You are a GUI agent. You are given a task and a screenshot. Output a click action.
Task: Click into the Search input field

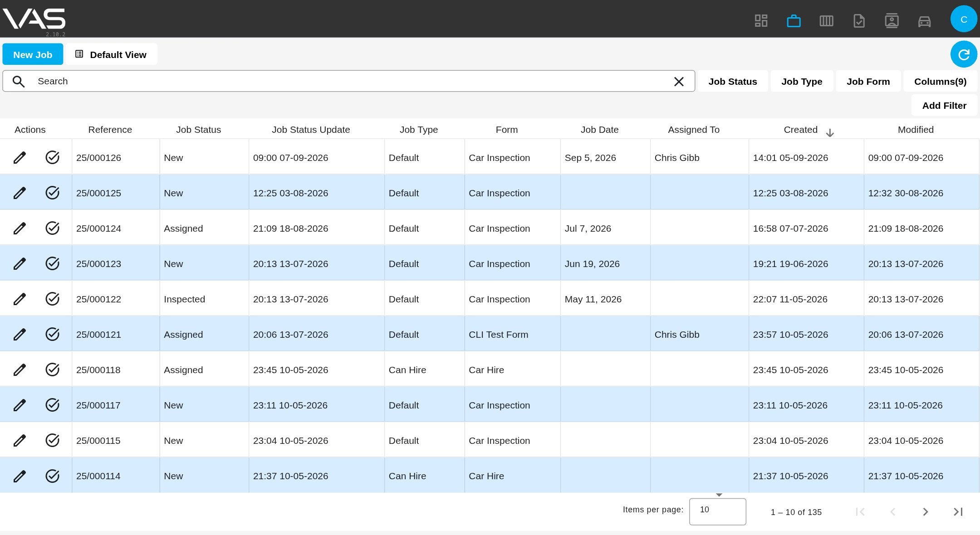(x=348, y=81)
